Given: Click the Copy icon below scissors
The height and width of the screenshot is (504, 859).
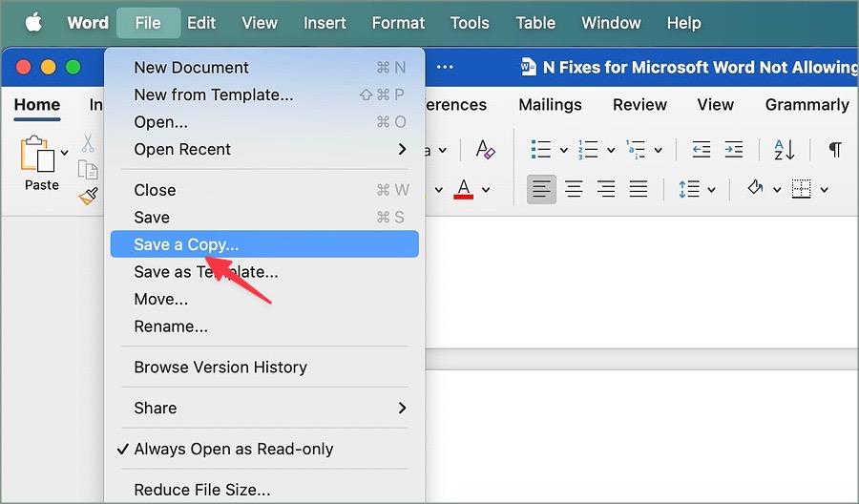Looking at the screenshot, I should pyautogui.click(x=88, y=170).
